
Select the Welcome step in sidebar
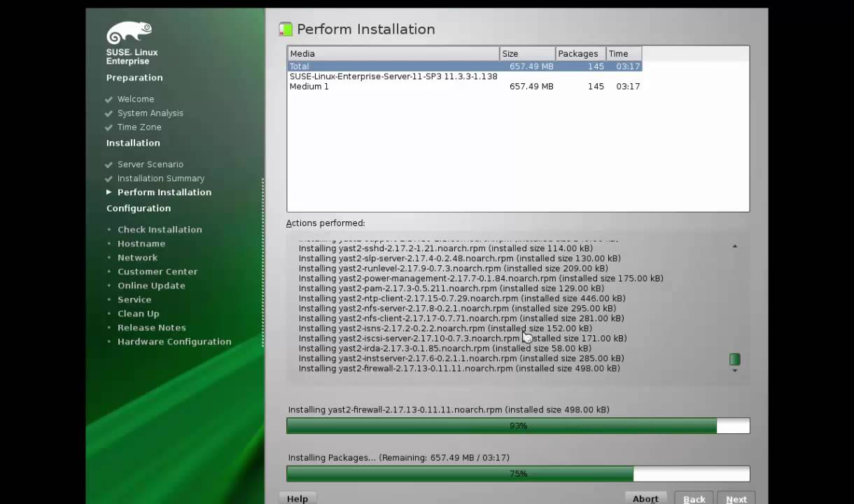pos(136,99)
